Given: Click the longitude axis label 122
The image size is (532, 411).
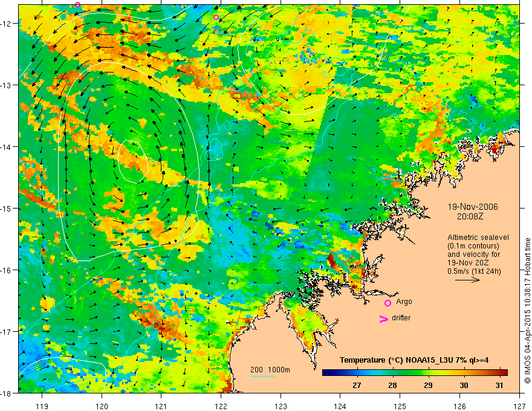Looking at the screenshot, I should (221, 406).
